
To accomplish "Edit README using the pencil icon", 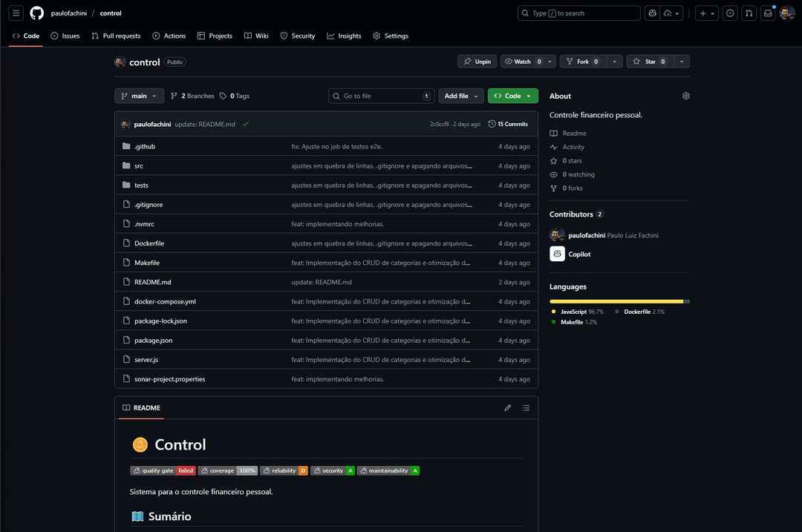I will click(508, 408).
